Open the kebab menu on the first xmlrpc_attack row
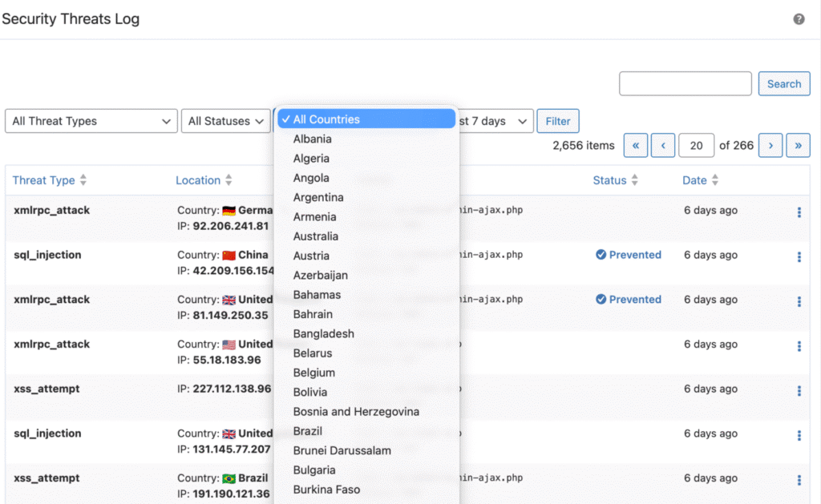The width and height of the screenshot is (821, 504). point(799,212)
